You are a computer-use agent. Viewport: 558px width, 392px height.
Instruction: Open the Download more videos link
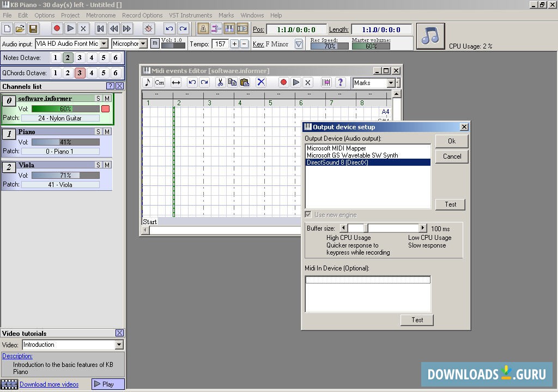(x=49, y=384)
